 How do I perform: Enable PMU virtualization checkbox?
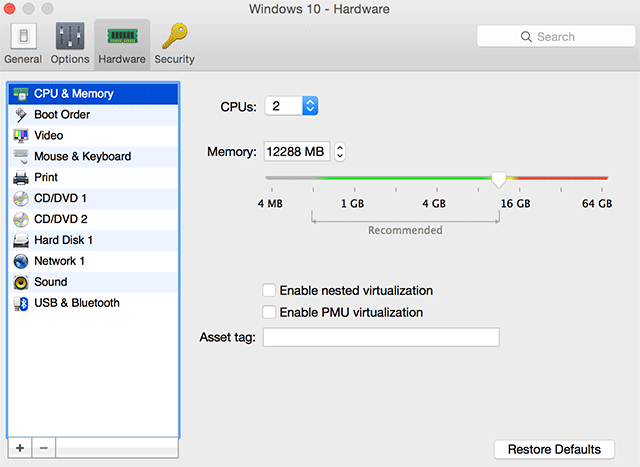269,312
